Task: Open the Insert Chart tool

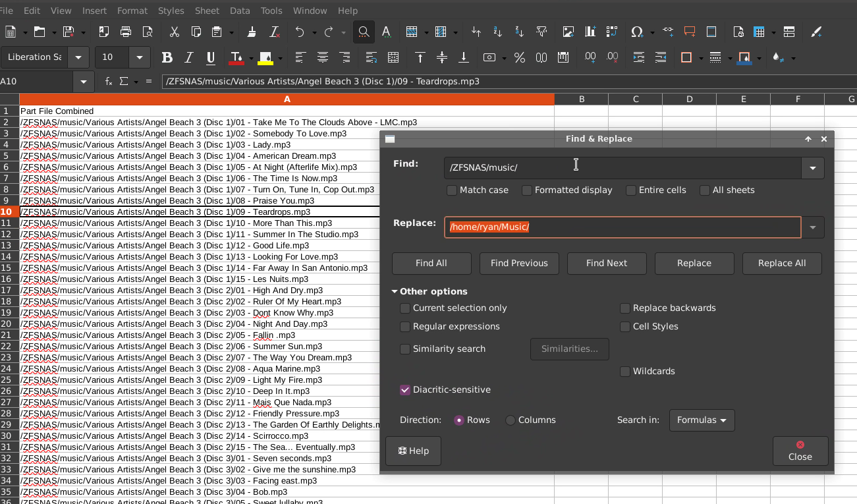Action: (590, 32)
